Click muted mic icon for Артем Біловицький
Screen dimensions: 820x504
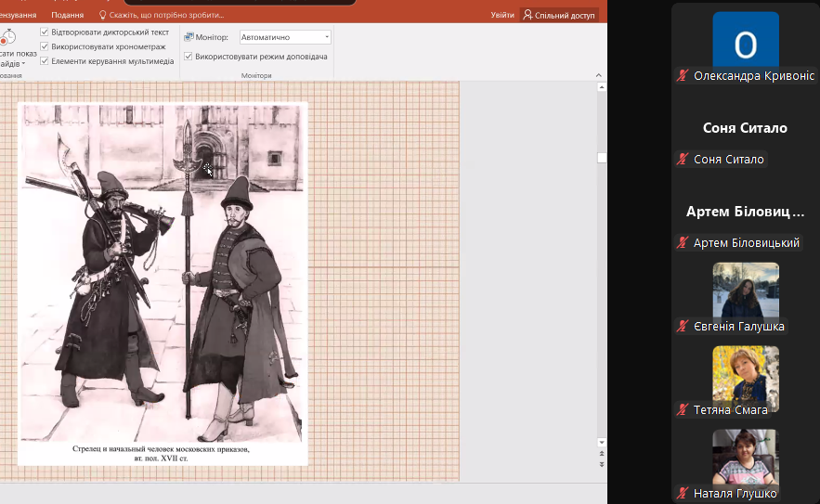click(x=682, y=242)
